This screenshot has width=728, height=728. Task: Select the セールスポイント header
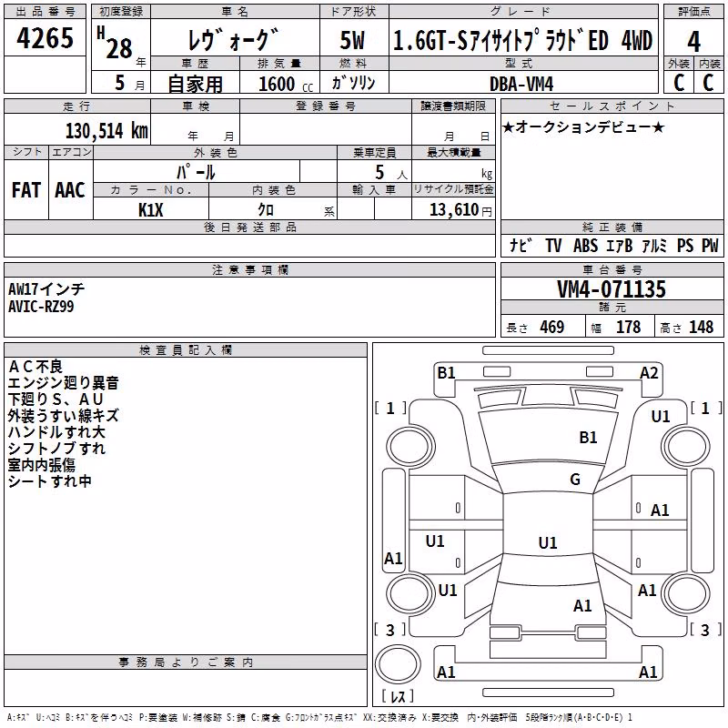click(612, 106)
